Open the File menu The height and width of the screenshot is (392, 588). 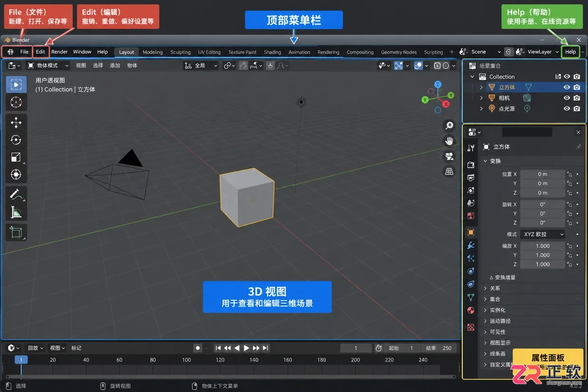click(x=24, y=52)
